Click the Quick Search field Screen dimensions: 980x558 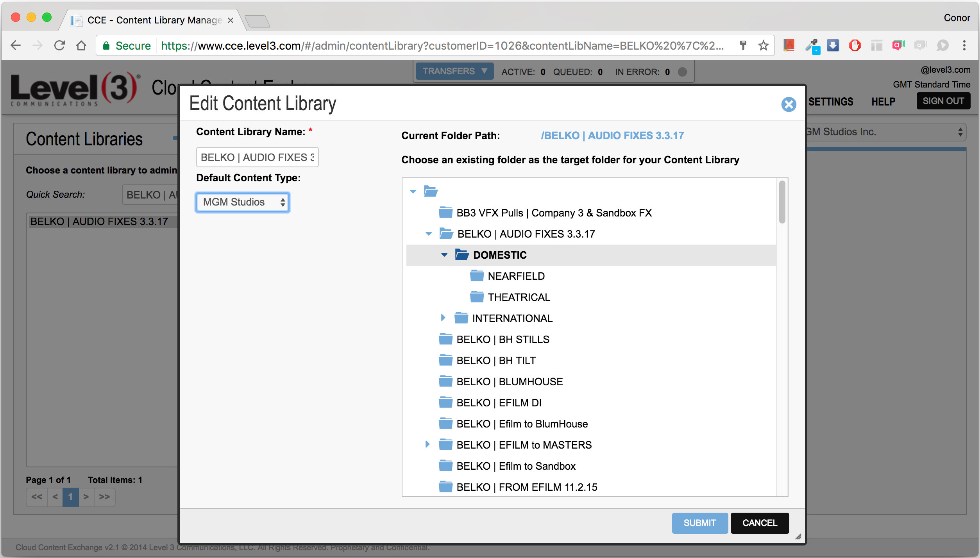pyautogui.click(x=150, y=195)
